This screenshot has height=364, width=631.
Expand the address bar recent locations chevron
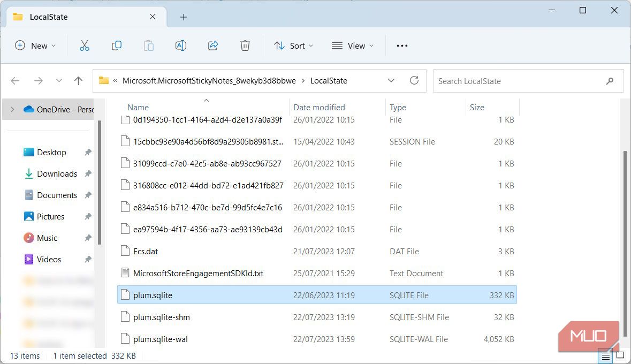coord(391,80)
